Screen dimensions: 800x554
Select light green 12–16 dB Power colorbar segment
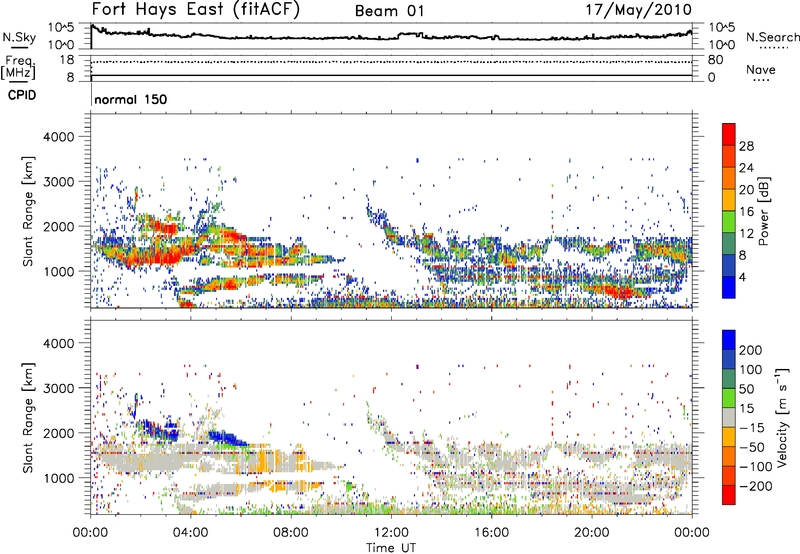(729, 222)
